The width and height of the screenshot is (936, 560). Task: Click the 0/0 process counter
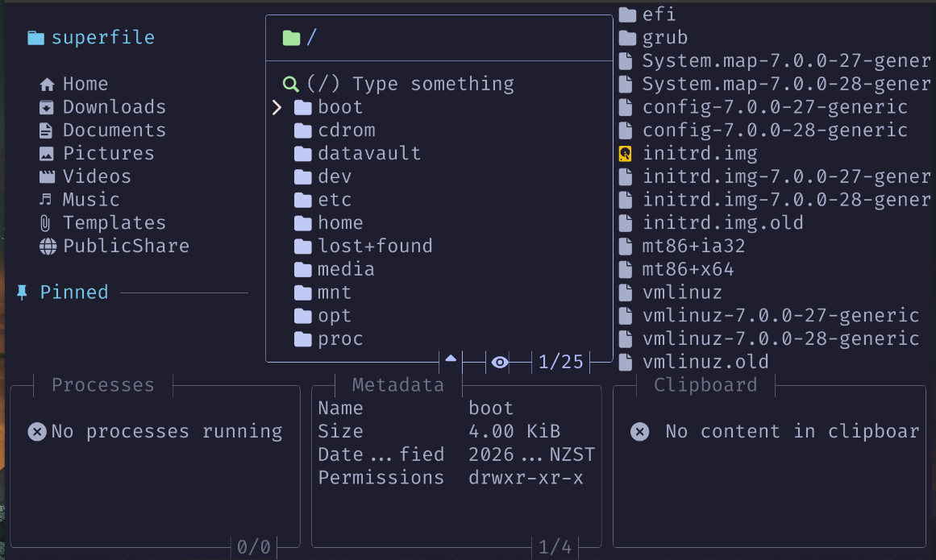(254, 547)
